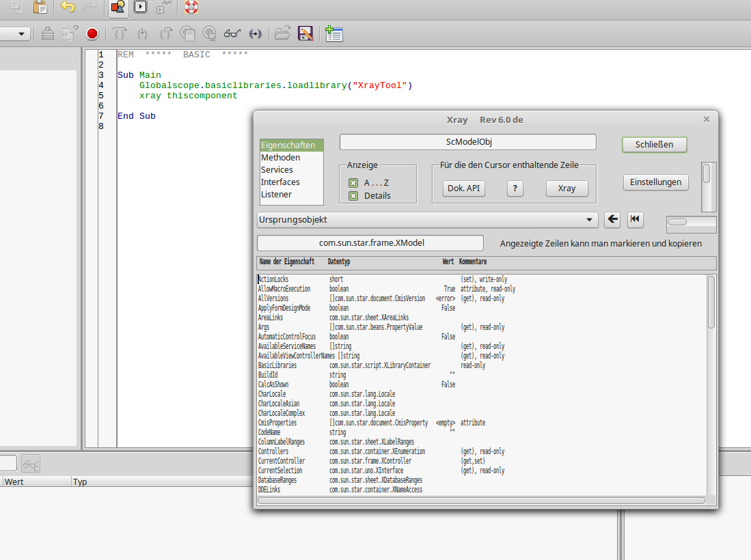Click the Dok. API button
Image resolution: width=751 pixels, height=560 pixels.
(463, 188)
